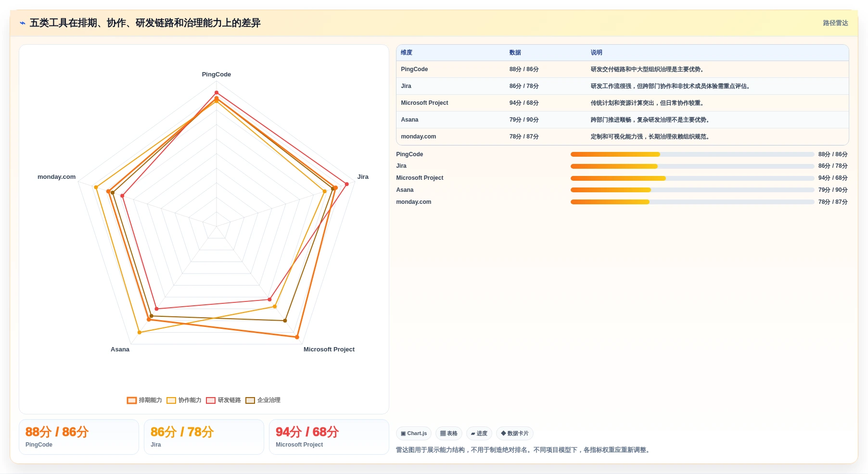Screen dimensions: 868x474
Task: Click the red 研发链路 point on Jira axis
Action: pos(346,184)
